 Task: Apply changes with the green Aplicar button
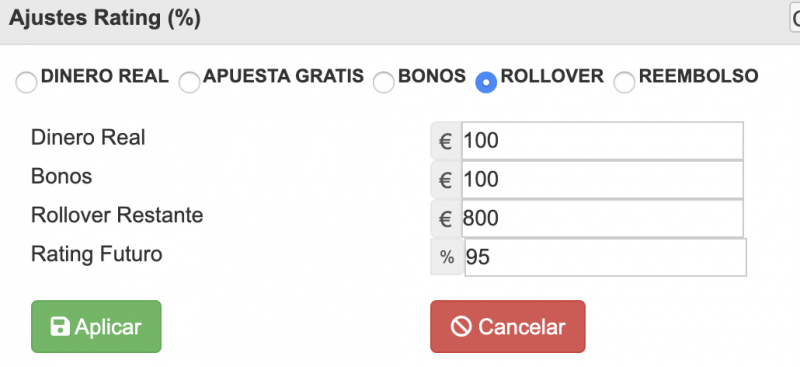(x=96, y=327)
